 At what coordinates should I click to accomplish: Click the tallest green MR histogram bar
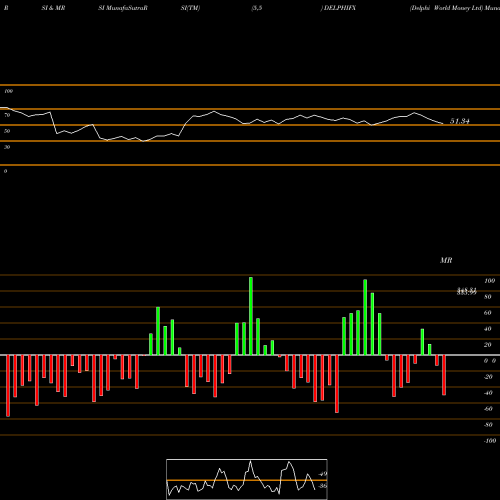(251, 316)
